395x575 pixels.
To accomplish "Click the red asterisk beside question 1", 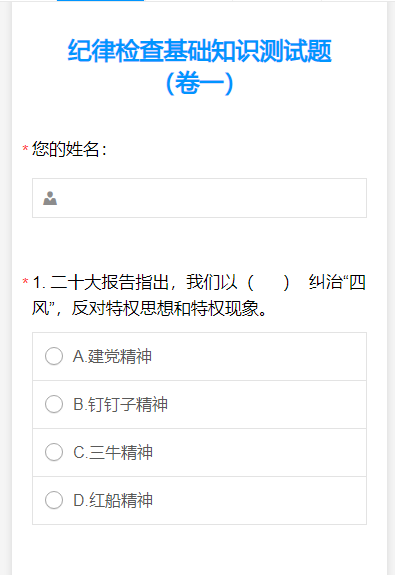I will click(25, 282).
